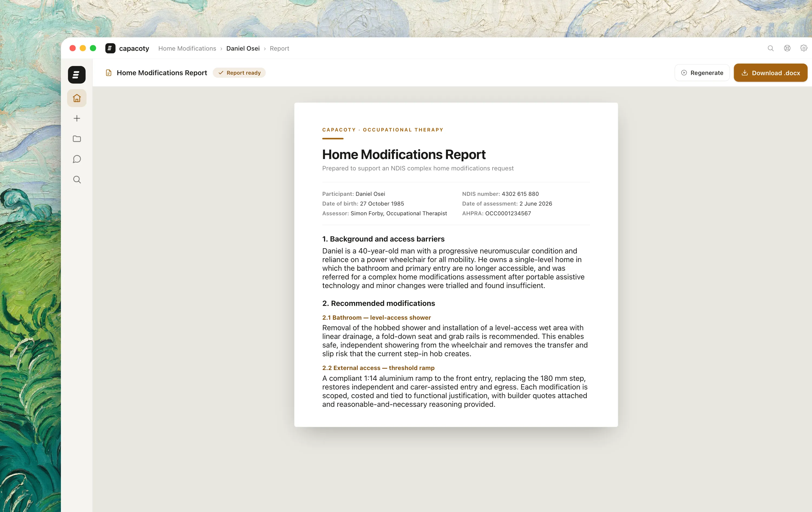The width and height of the screenshot is (812, 512).
Task: Click the green maximize window button
Action: pos(93,48)
